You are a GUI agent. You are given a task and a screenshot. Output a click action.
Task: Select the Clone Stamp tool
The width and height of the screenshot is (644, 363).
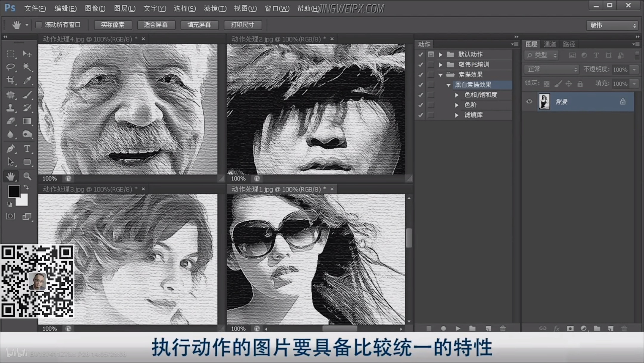click(11, 108)
